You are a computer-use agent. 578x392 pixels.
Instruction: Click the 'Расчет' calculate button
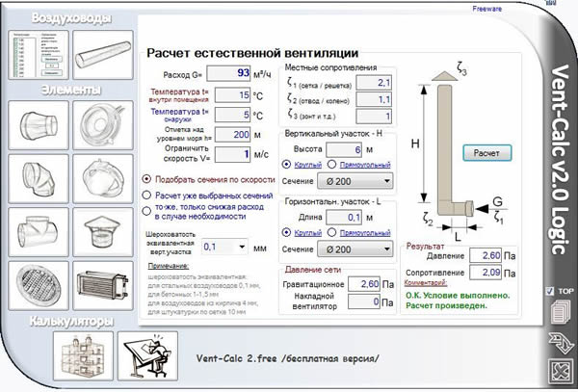(486, 153)
